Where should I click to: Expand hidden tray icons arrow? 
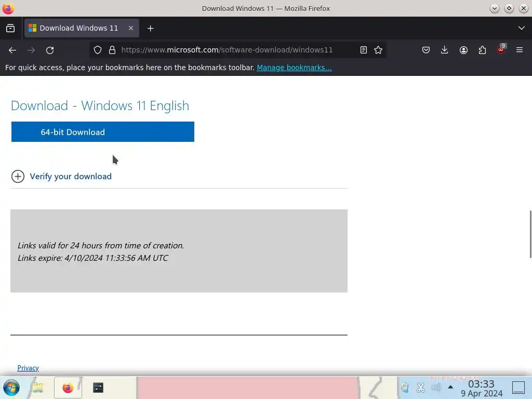(450, 387)
